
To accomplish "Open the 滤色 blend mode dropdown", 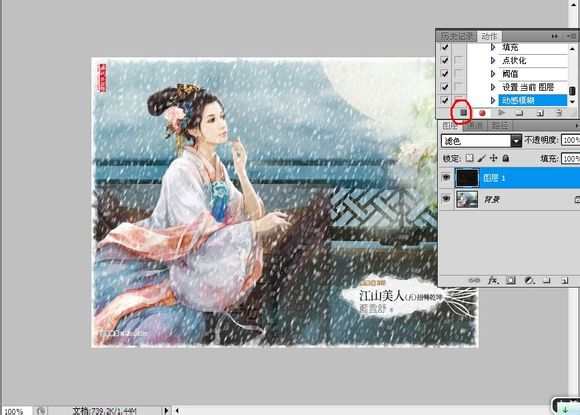I will [516, 141].
